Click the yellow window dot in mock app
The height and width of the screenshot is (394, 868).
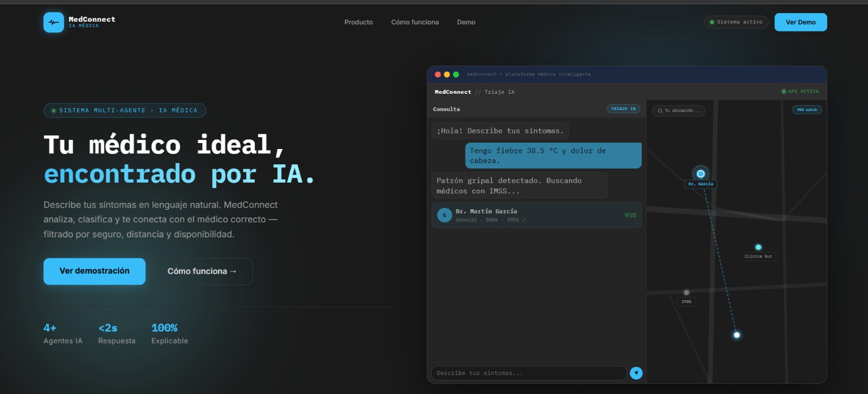(447, 75)
